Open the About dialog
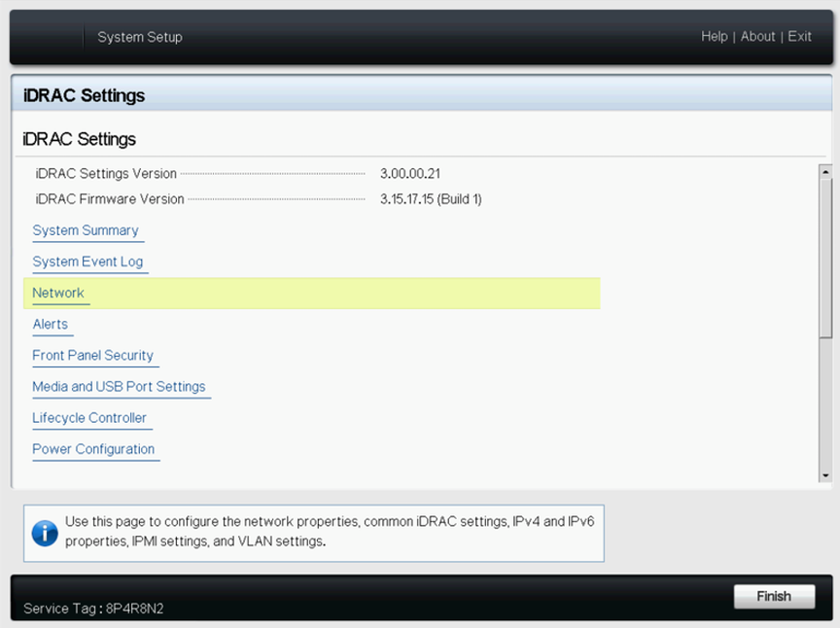Viewport: 840px width, 628px height. (x=757, y=36)
